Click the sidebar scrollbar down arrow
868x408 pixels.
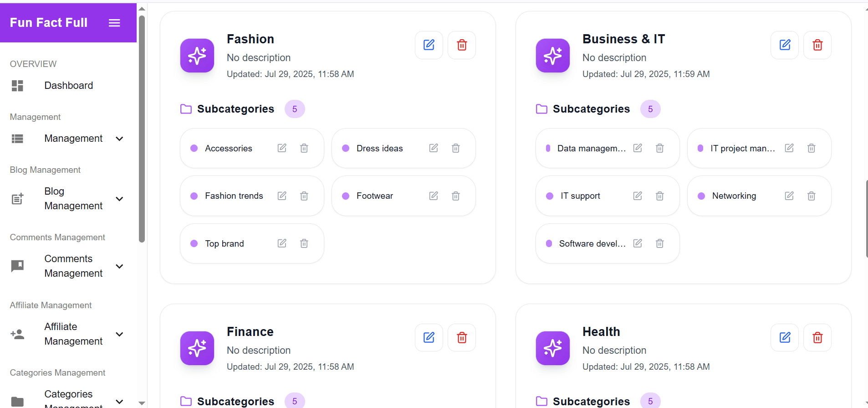[x=142, y=403]
